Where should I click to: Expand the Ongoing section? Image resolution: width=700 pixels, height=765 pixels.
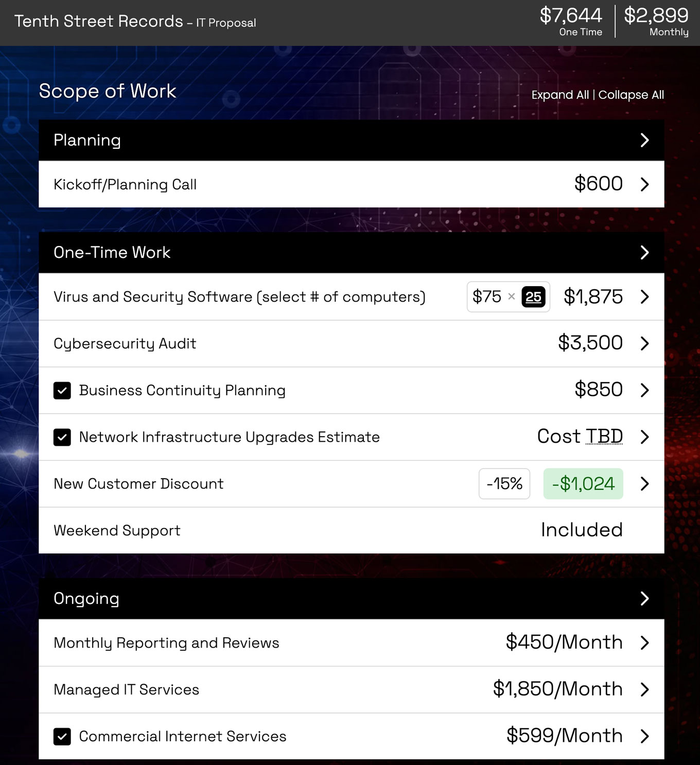(x=644, y=598)
